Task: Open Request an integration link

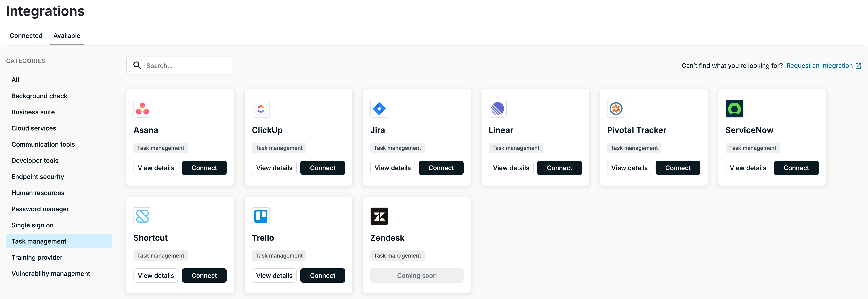Action: click(824, 66)
